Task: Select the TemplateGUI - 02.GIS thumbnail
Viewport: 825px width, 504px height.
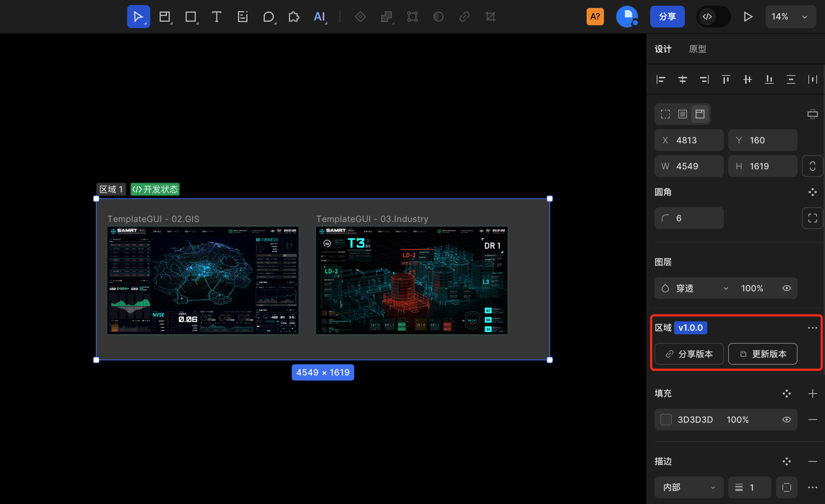Action: [203, 280]
